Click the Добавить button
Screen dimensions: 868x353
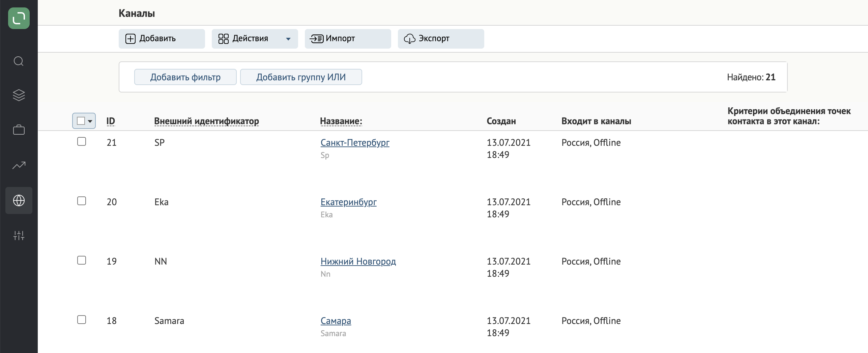pos(162,39)
